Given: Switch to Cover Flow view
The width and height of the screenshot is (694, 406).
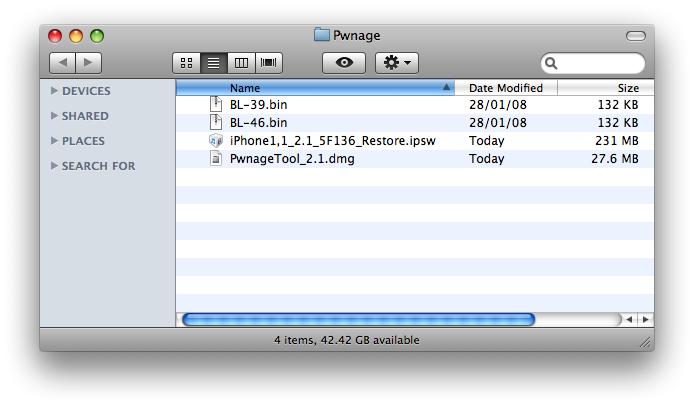Looking at the screenshot, I should click(x=269, y=63).
